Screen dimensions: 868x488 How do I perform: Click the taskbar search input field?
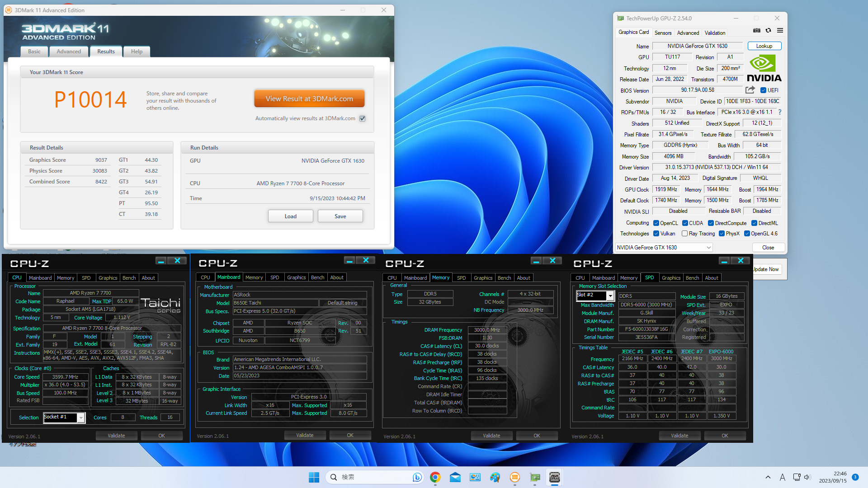(x=374, y=477)
